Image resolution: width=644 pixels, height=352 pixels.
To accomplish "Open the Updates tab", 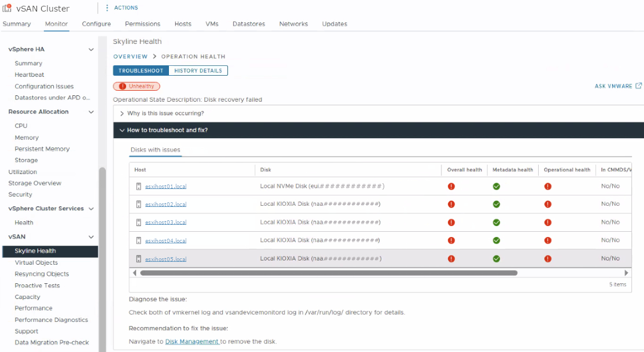I will (x=335, y=24).
